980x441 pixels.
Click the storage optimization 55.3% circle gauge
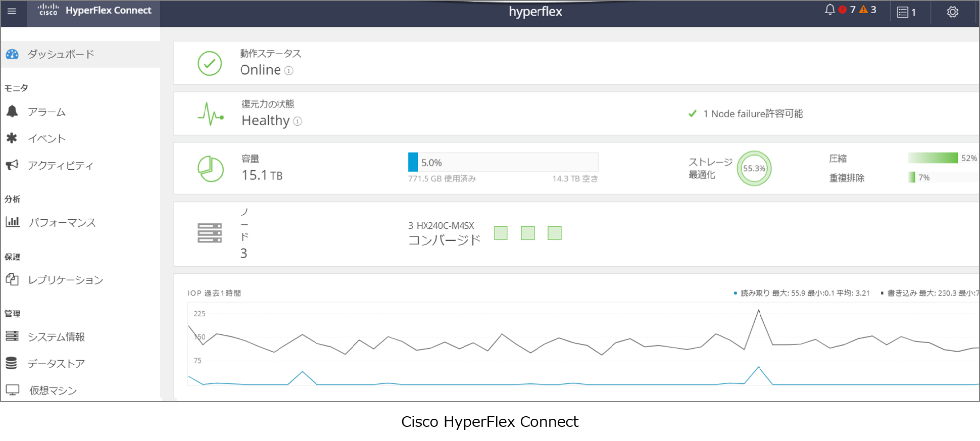(754, 168)
